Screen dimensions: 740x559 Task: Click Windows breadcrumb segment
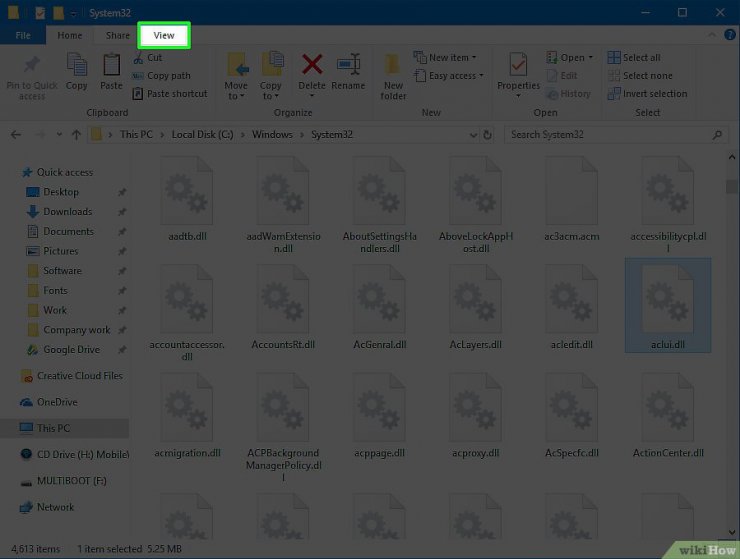point(272,135)
